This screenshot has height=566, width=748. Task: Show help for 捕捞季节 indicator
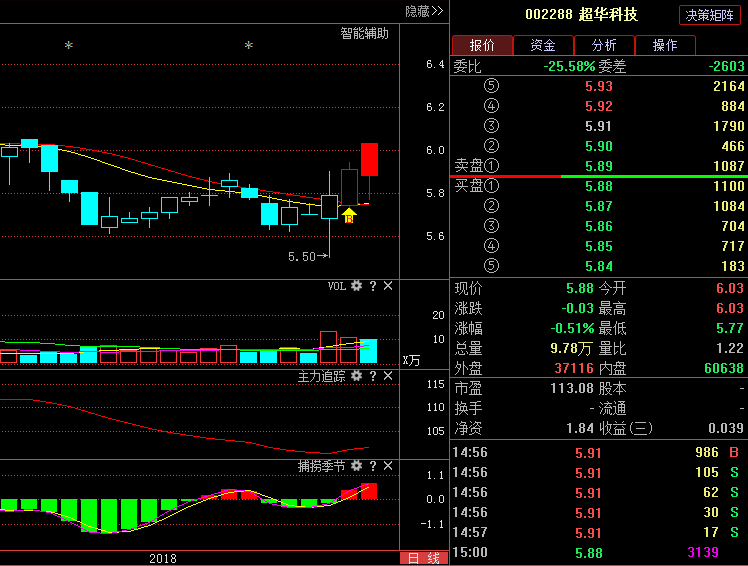(x=372, y=466)
